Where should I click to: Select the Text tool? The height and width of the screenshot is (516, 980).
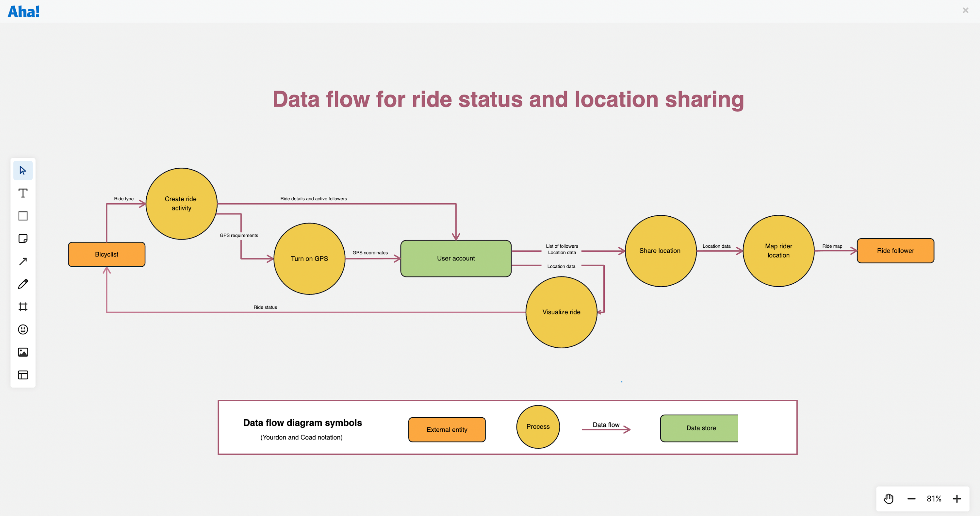23,193
